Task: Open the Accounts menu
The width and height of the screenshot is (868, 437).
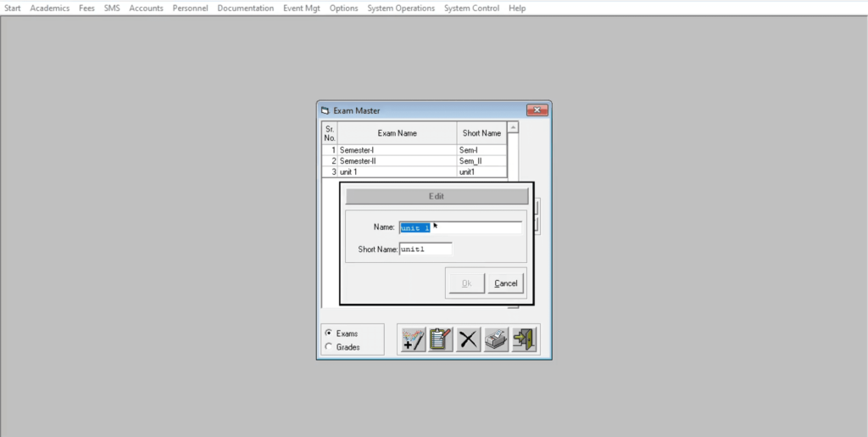Action: (x=146, y=8)
